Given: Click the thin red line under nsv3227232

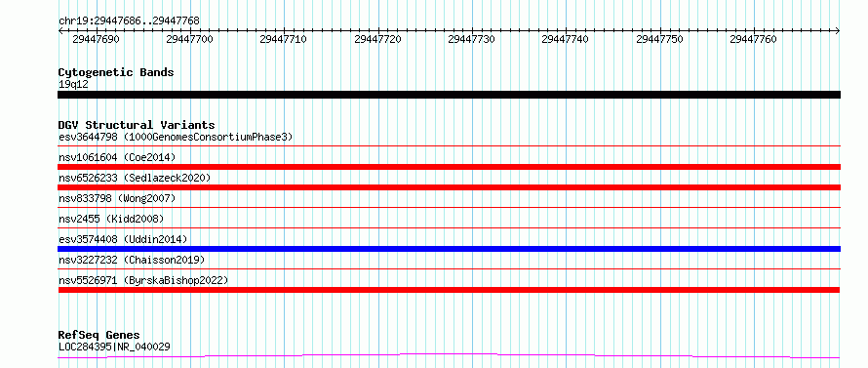Looking at the screenshot, I should point(449,269).
